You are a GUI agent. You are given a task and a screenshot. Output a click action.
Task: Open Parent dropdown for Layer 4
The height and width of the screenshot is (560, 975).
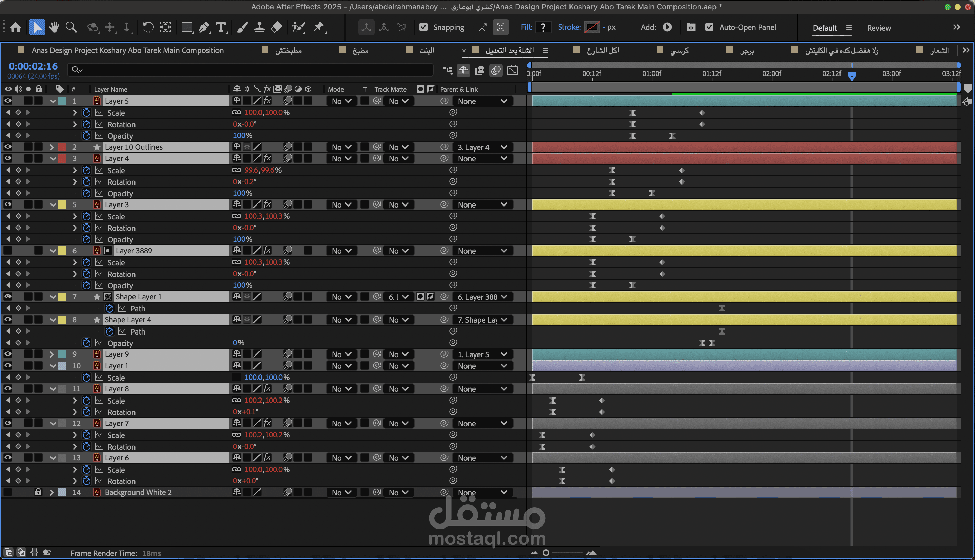[482, 158]
